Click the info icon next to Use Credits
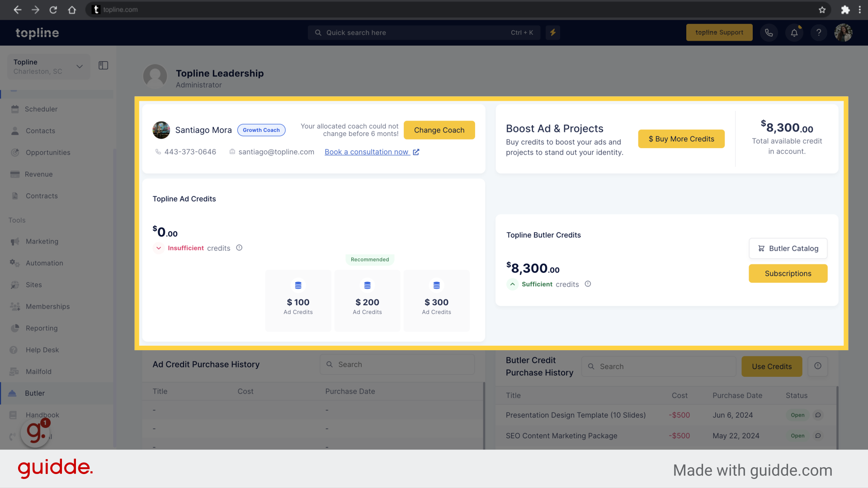Viewport: 868px width, 488px height. [818, 366]
